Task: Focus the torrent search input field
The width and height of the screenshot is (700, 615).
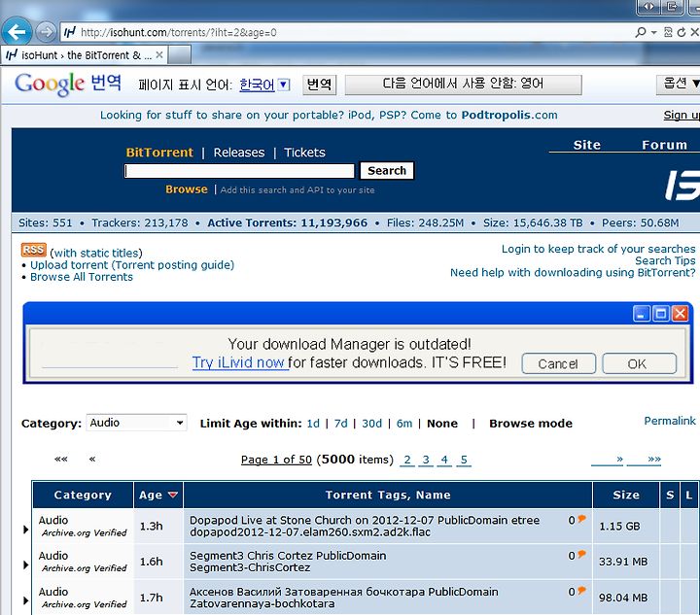Action: click(239, 171)
